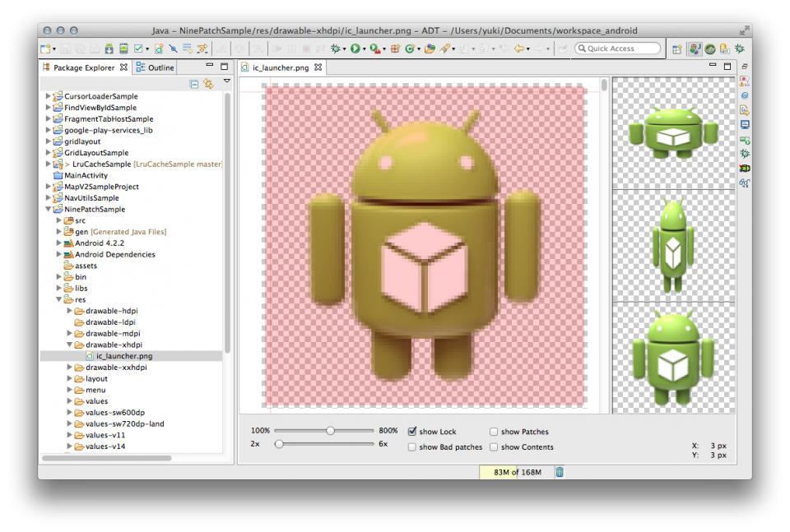Uncheck the show Lock checkbox

pos(411,431)
